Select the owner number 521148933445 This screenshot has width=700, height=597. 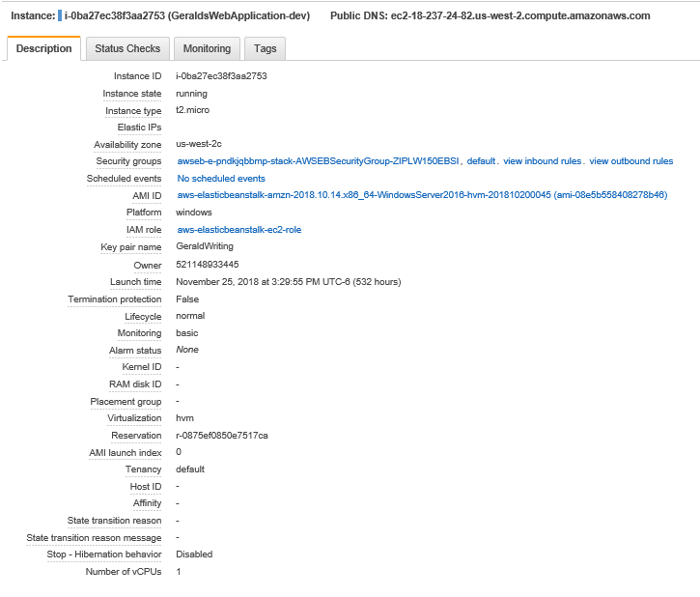coord(208,265)
